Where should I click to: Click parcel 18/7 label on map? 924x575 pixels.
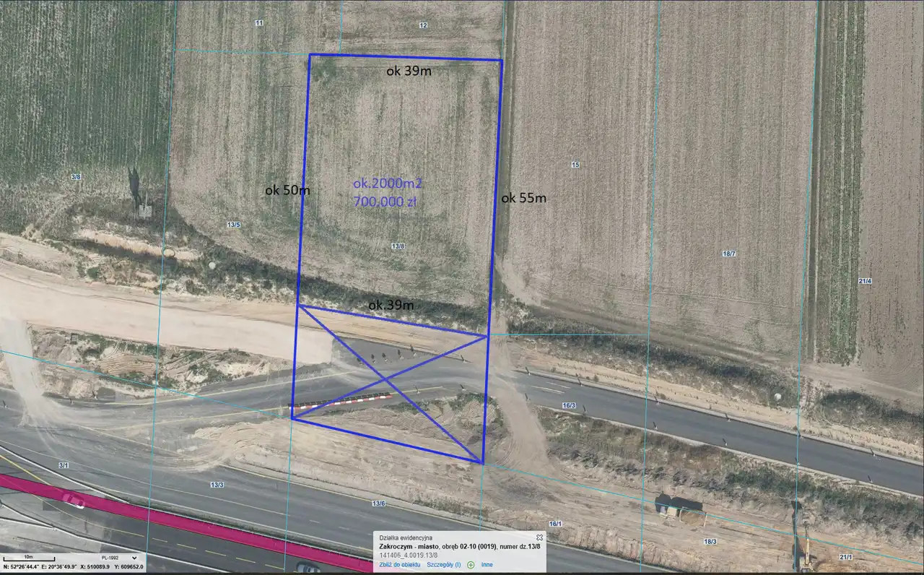coord(728,254)
